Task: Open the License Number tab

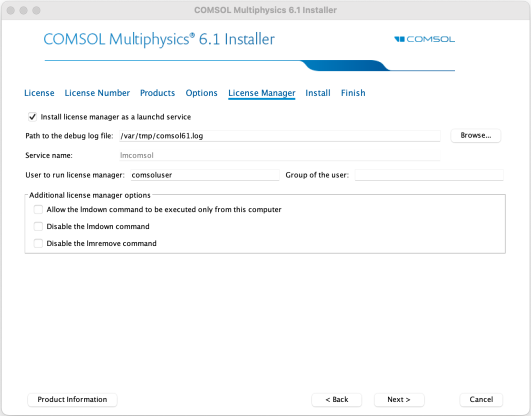Action: click(x=97, y=93)
